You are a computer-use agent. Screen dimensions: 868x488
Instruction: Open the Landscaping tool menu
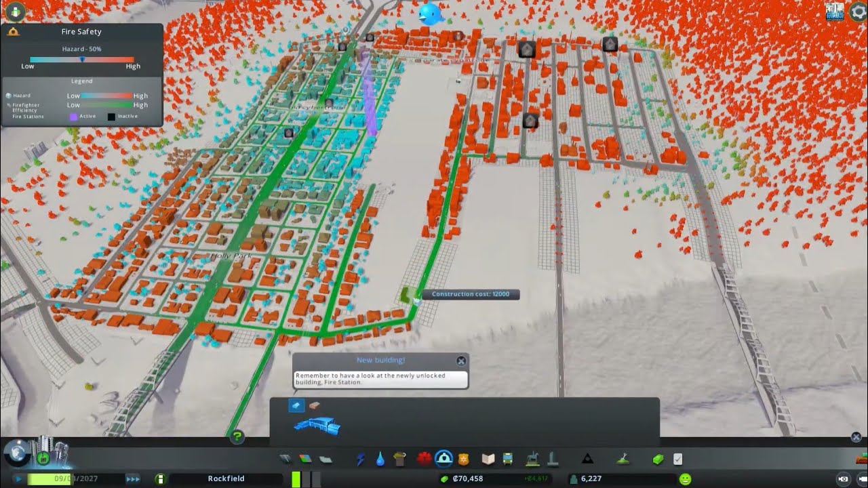pyautogui.click(x=623, y=459)
